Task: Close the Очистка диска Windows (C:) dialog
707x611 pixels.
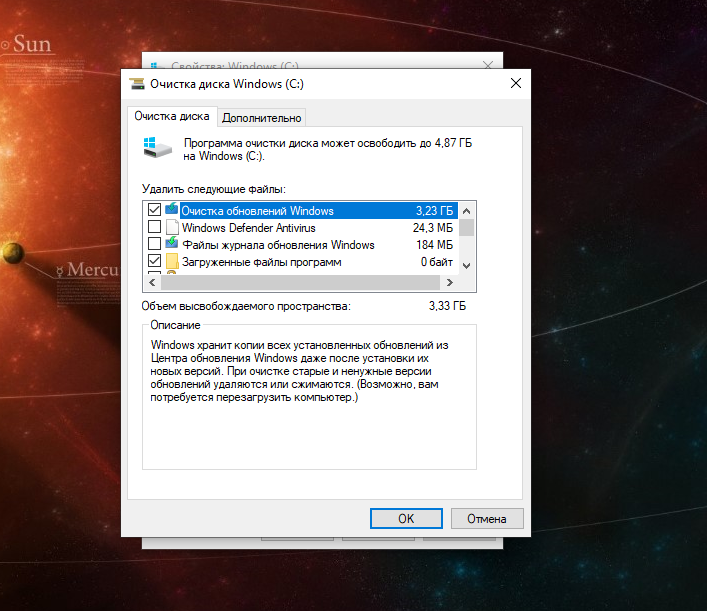Action: 516,83
